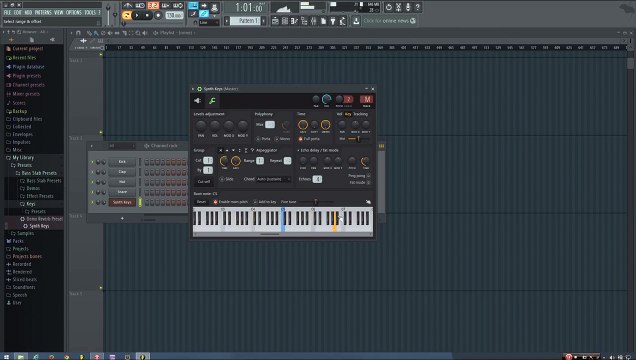The width and height of the screenshot is (636, 360).
Task: Click the Clap channel button
Action: coord(122,172)
